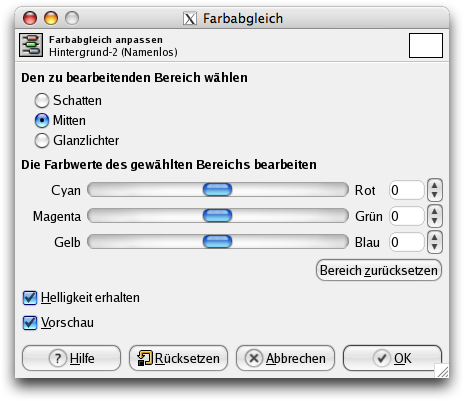Click the 'Magenta' slider label
The width and height of the screenshot is (464, 401).
click(x=57, y=217)
